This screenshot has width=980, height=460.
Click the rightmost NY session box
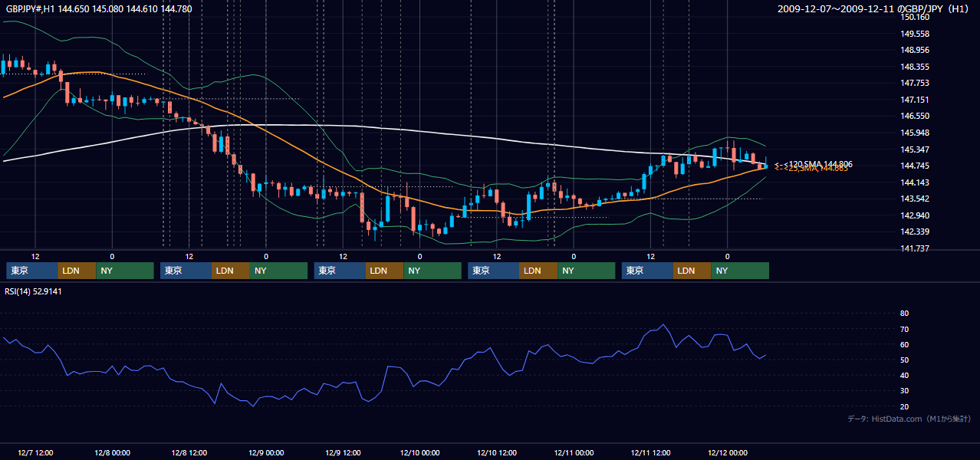click(741, 271)
